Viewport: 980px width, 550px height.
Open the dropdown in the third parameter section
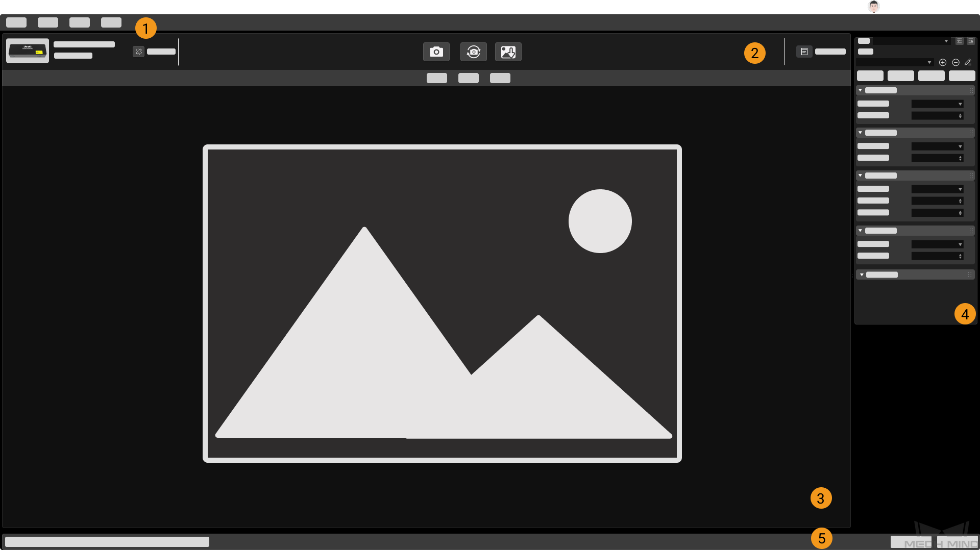[938, 189]
